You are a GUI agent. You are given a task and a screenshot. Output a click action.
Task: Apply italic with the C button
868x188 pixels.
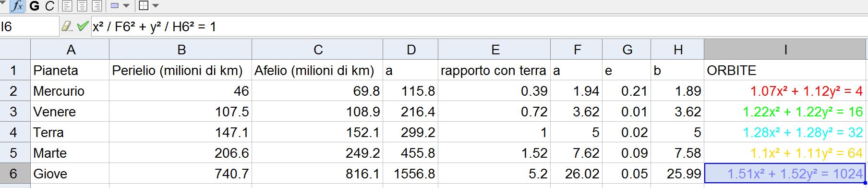(49, 6)
